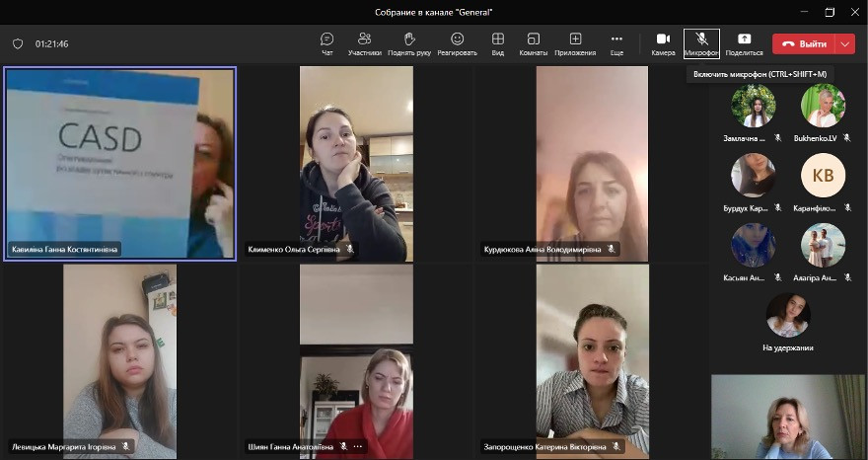Click muted mic icon of Запорощенко Катерина Вікторівна

616,446
